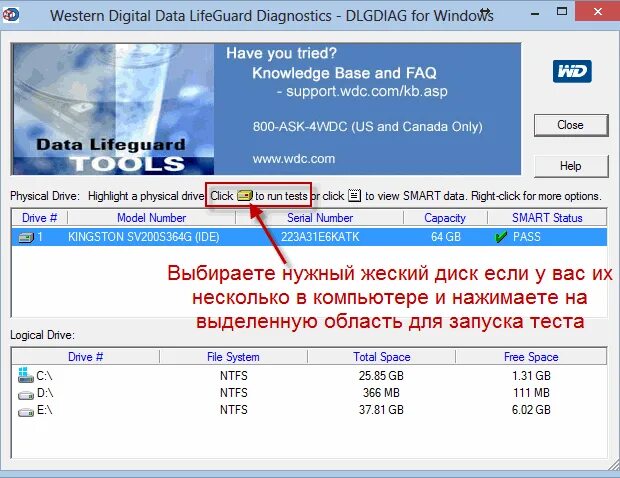The height and width of the screenshot is (478, 620).
Task: Click the view SMART data icon
Action: (354, 196)
